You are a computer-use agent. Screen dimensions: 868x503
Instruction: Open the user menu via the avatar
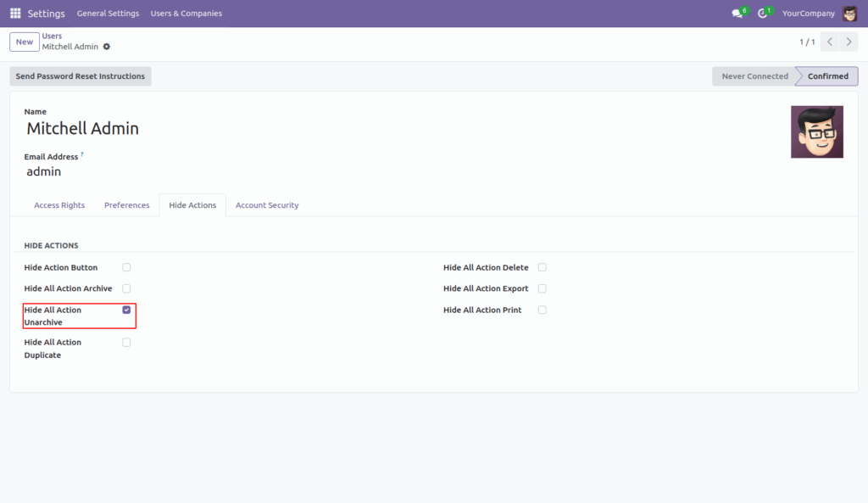[x=850, y=13]
